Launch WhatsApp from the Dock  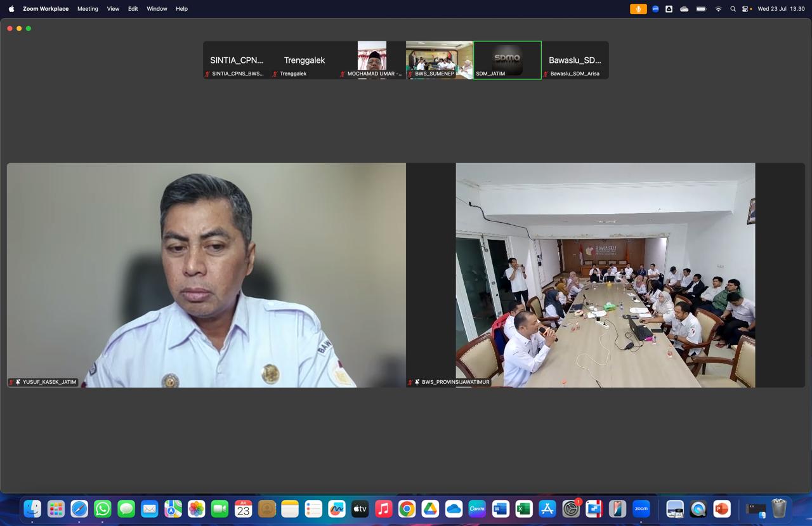103,509
